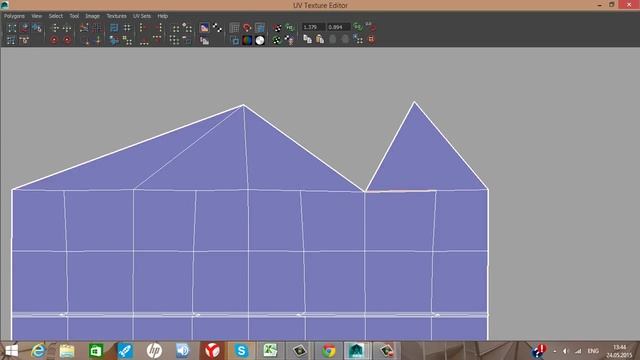Viewport: 640px width, 360px height.
Task: Cycle UVs with red bottom-right icon
Action: (371, 39)
